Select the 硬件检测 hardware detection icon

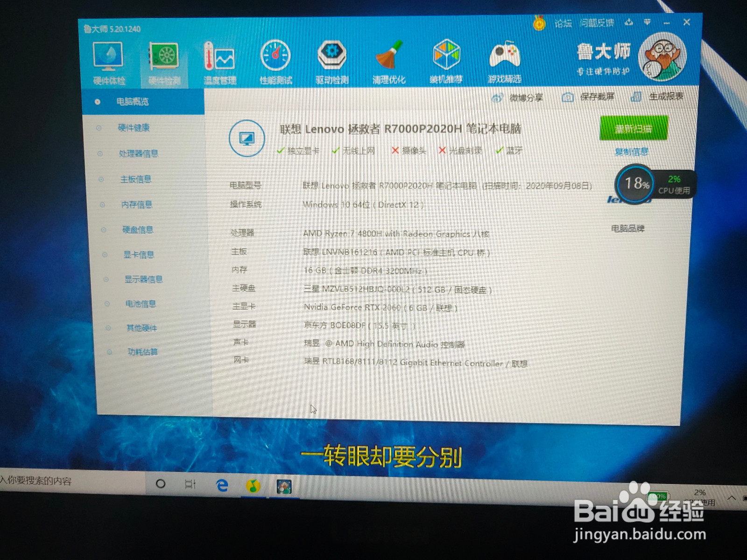click(164, 63)
